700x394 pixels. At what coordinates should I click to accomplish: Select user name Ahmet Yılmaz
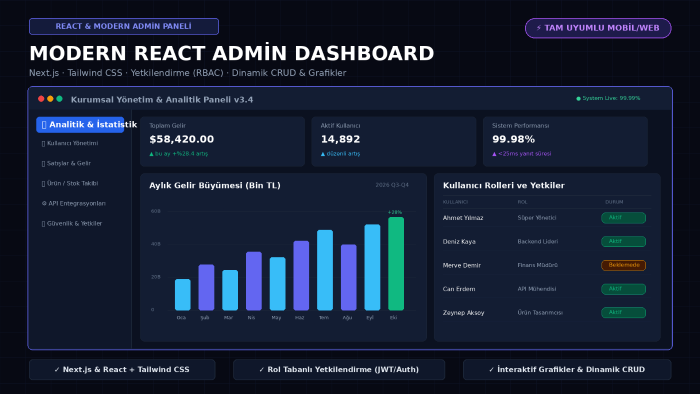pyautogui.click(x=463, y=218)
